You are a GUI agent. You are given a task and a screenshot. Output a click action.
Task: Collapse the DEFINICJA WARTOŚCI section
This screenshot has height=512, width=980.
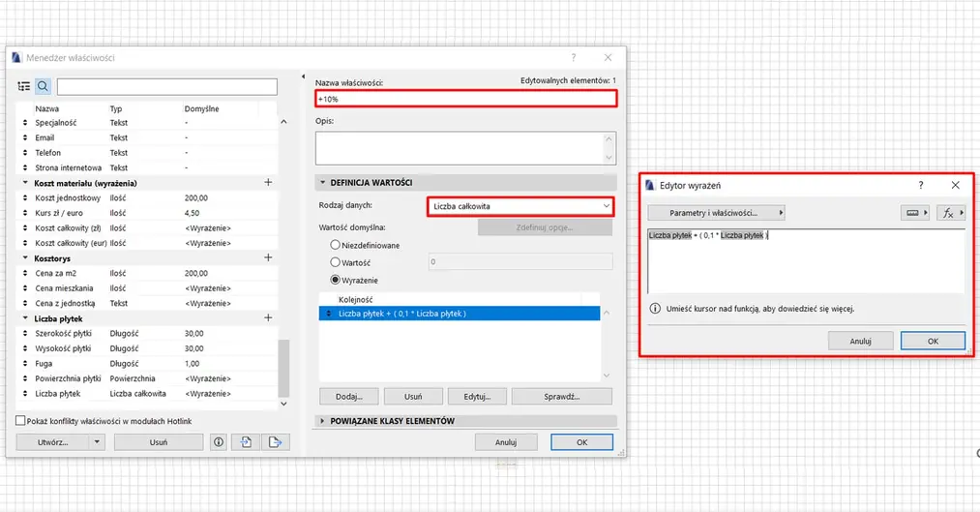(322, 183)
